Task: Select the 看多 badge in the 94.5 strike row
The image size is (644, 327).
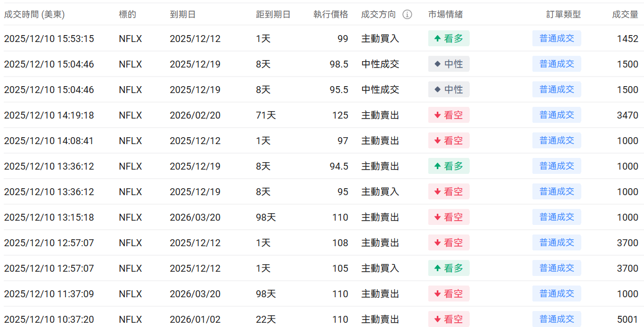Action: [x=448, y=166]
